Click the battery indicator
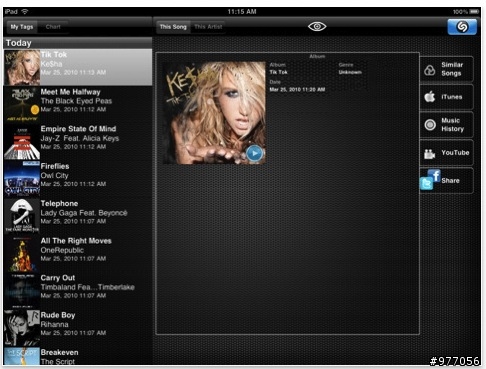 pos(474,12)
